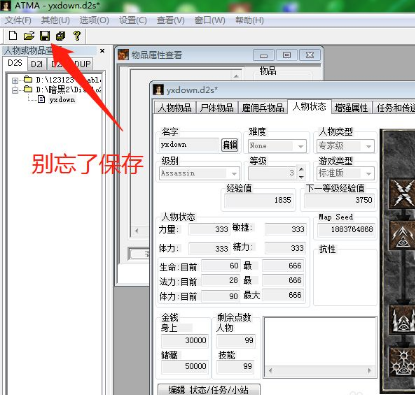The height and width of the screenshot is (395, 415).
Task: Select the yxdown file in the tree
Action: [62, 99]
